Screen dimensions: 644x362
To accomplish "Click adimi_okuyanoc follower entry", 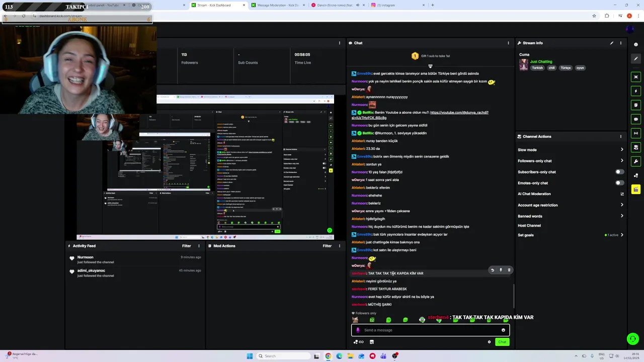I will click(x=91, y=270).
